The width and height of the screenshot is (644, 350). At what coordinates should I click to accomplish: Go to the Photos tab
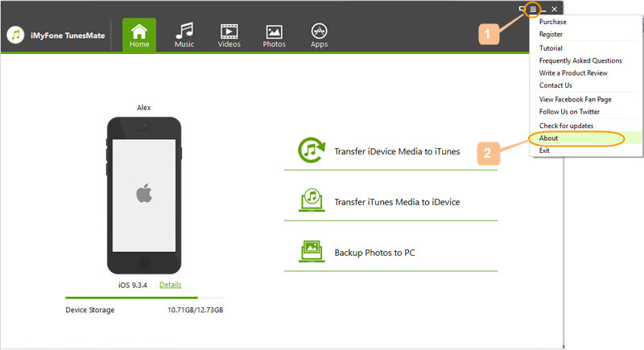point(274,35)
